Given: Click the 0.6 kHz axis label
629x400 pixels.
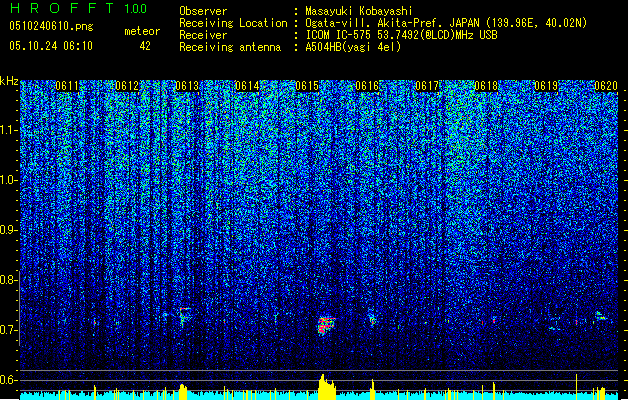Looking at the screenshot, I should [8, 380].
